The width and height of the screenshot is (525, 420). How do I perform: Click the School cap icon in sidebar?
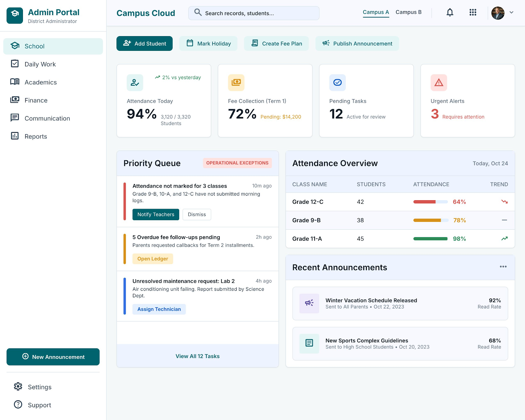[15, 46]
